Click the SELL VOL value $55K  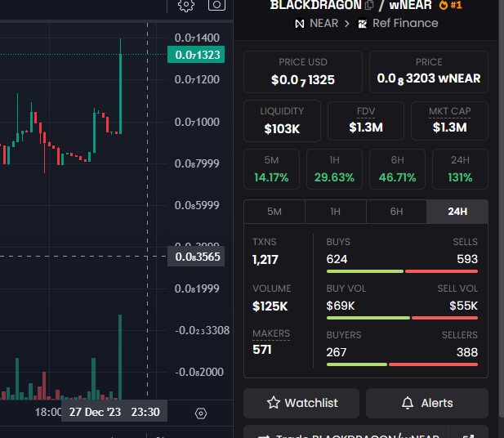point(463,306)
